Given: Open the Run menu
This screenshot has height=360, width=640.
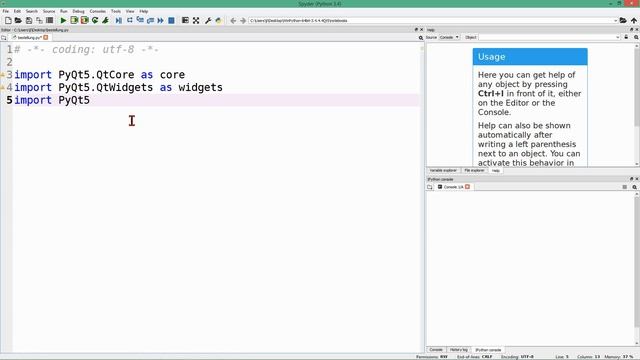Looking at the screenshot, I should [64, 11].
